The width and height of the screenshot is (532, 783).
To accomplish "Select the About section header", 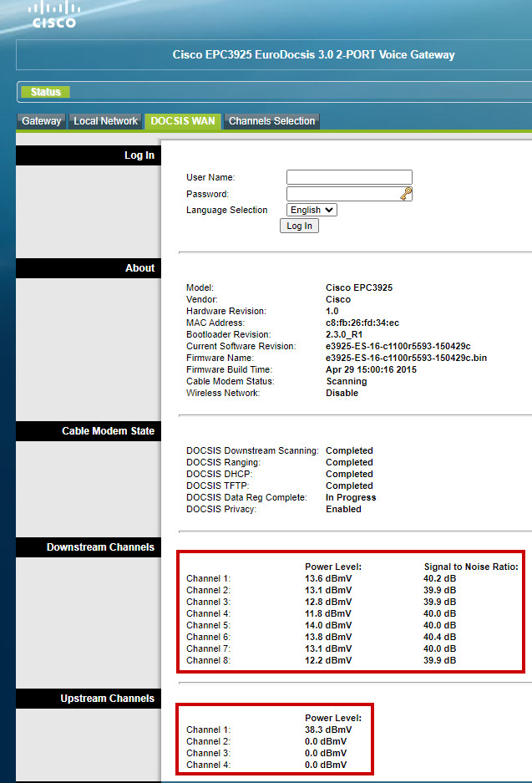I will tap(88, 268).
